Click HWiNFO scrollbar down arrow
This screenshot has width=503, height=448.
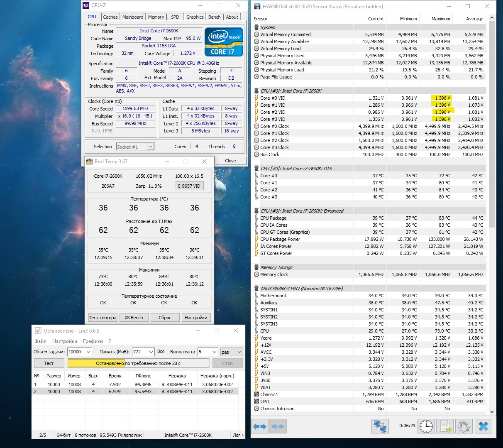click(492, 412)
